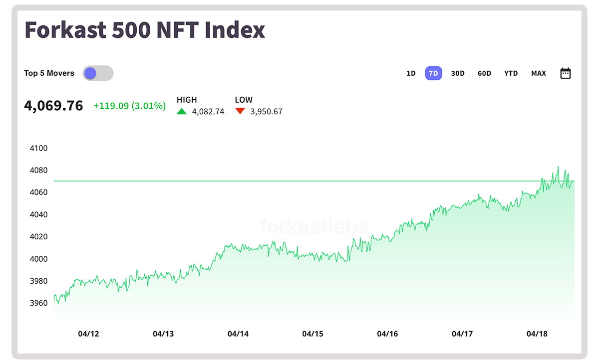Switch chart to 60D range
Image resolution: width=599 pixels, height=364 pixels.
(484, 73)
